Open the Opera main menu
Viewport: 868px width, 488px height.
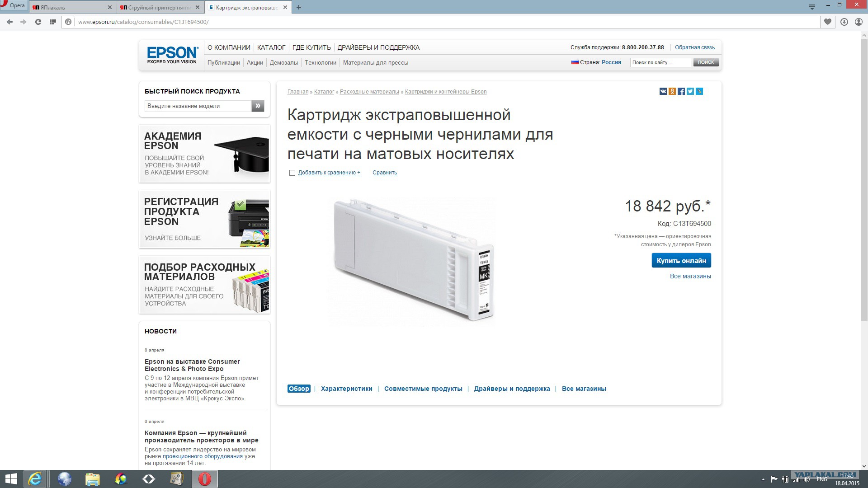click(x=14, y=5)
